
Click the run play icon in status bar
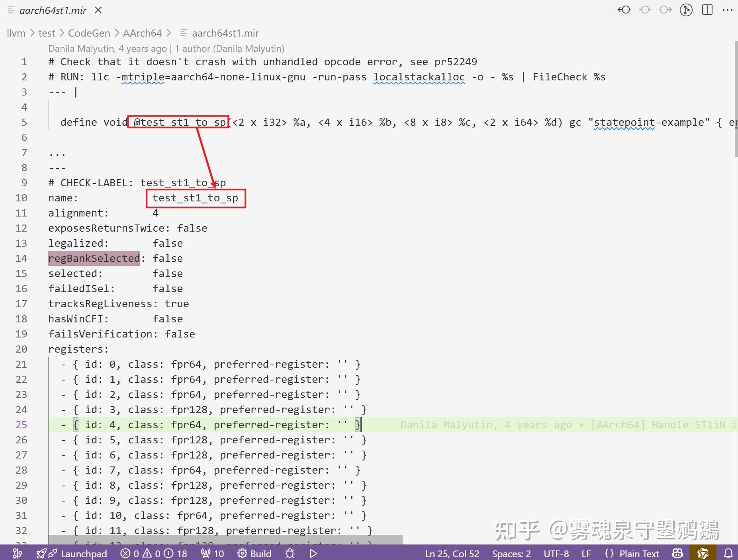[x=313, y=553]
